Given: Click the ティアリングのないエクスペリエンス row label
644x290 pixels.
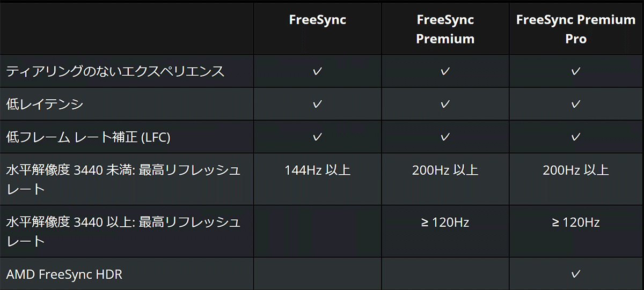Looking at the screenshot, I should pos(115,71).
